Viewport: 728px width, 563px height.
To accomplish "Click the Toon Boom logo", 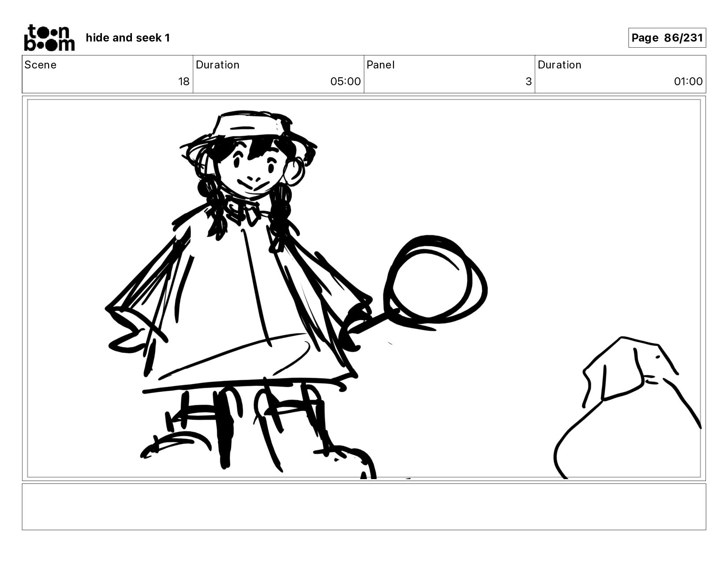I will tap(49, 38).
